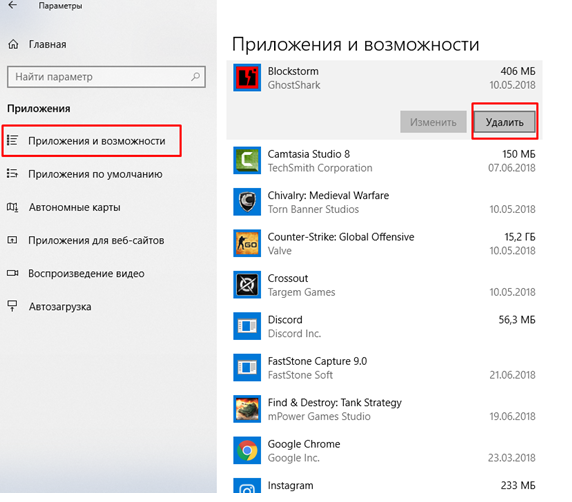The width and height of the screenshot is (572, 502).
Task: Select Приложения по умолчанию icon
Action: coord(12,173)
